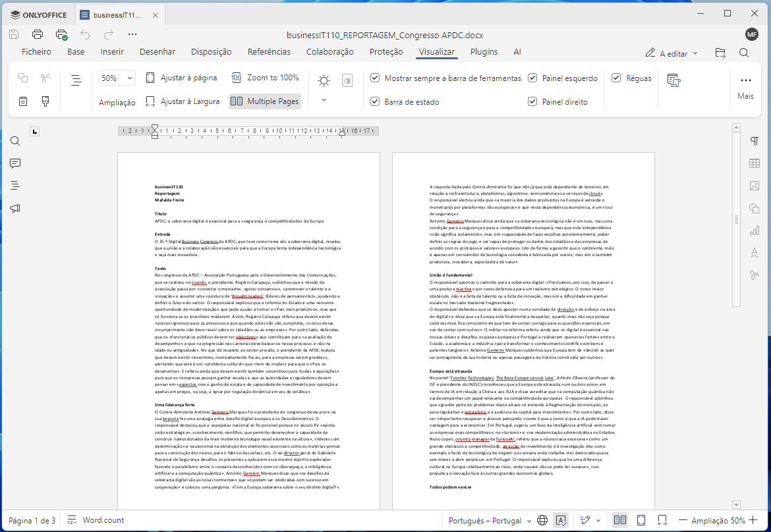The image size is (771, 532).
Task: Open Headings panel in left sidebar
Action: pyautogui.click(x=15, y=186)
